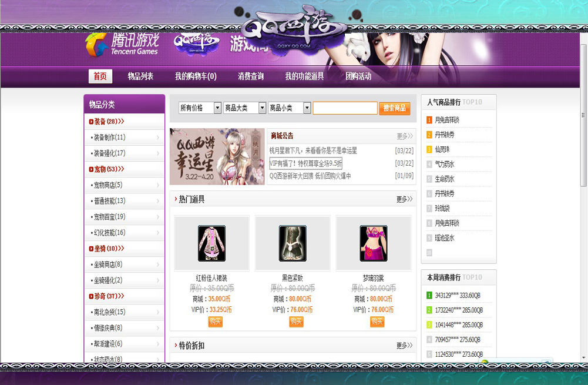Open 仙灵珠 in the popularity ranking
This screenshot has height=385, width=588.
(x=442, y=149)
